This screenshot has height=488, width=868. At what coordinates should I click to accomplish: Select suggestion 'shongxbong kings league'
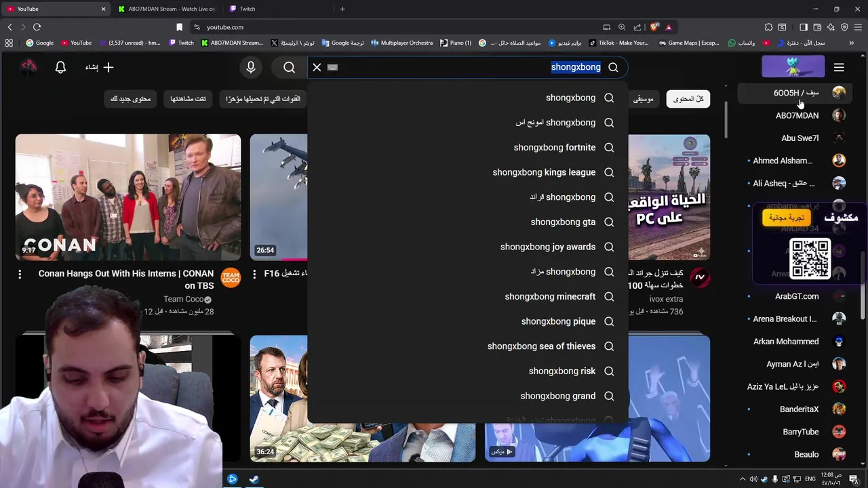point(468,172)
